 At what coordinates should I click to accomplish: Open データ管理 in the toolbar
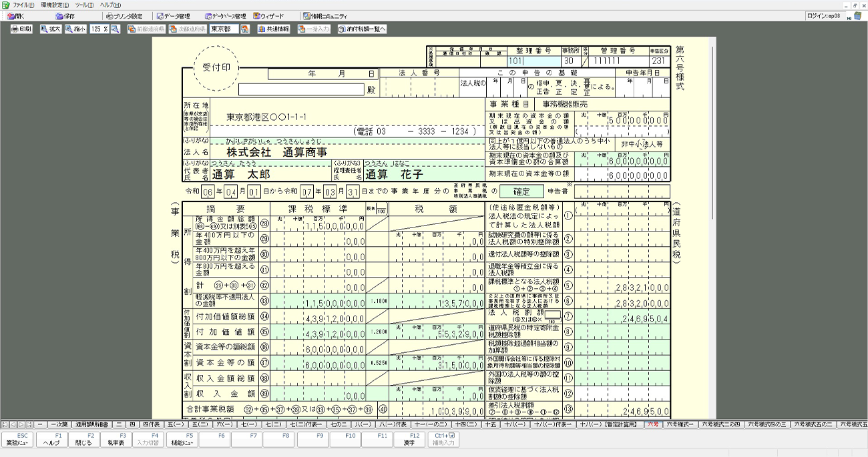click(172, 16)
